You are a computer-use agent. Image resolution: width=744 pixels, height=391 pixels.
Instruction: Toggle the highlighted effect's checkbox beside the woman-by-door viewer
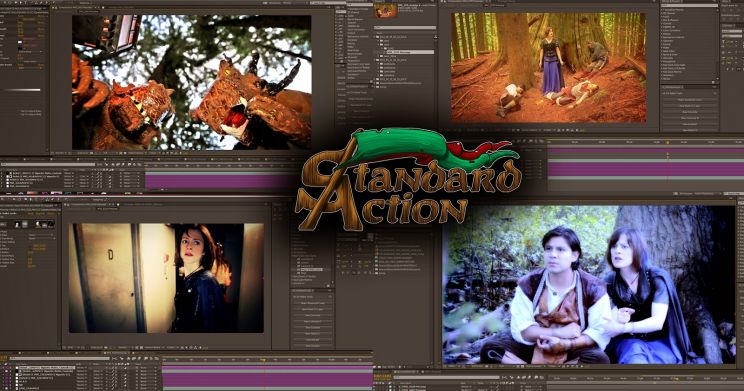click(299, 270)
